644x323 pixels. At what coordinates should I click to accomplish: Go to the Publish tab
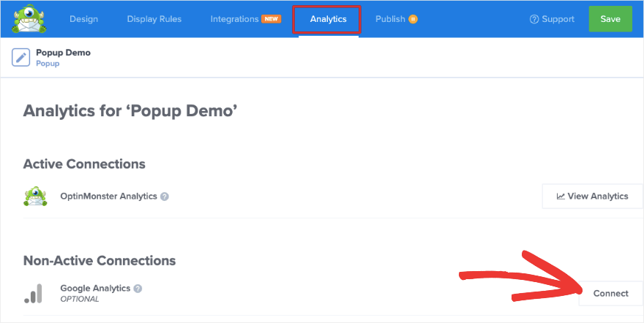[x=390, y=19]
